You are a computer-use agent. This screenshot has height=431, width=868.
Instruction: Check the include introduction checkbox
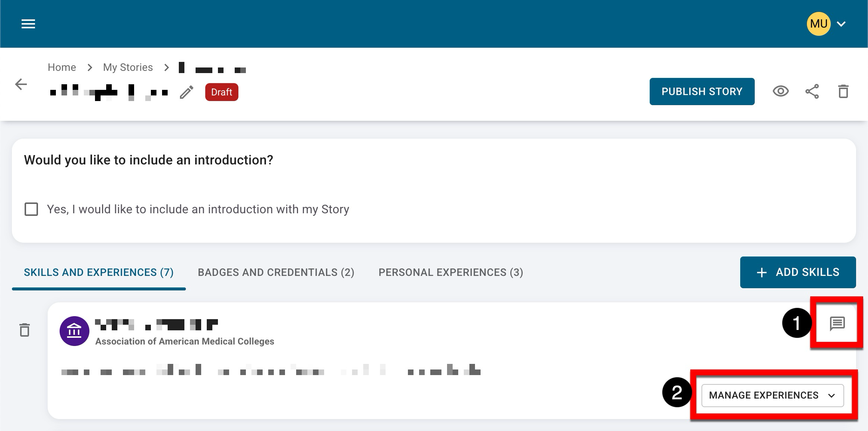pyautogui.click(x=31, y=209)
